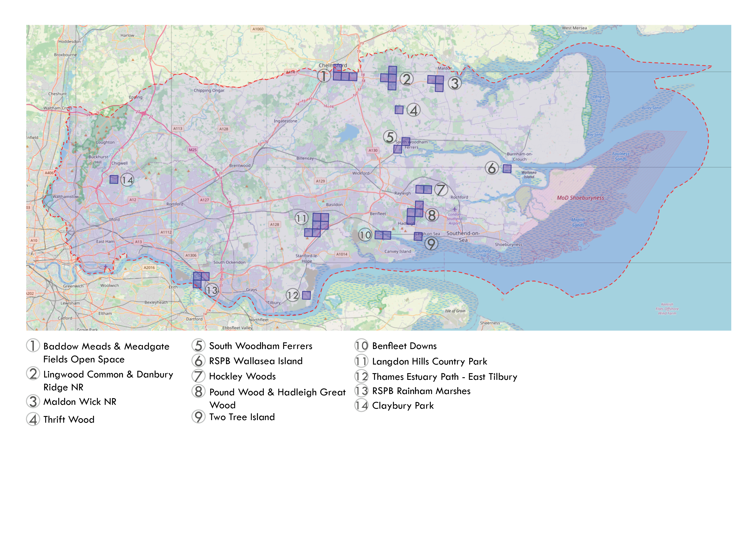The height and width of the screenshot is (534, 756).
Task: Select map marker 9 below Leigh-on-Sea
Action: pyautogui.click(x=431, y=244)
